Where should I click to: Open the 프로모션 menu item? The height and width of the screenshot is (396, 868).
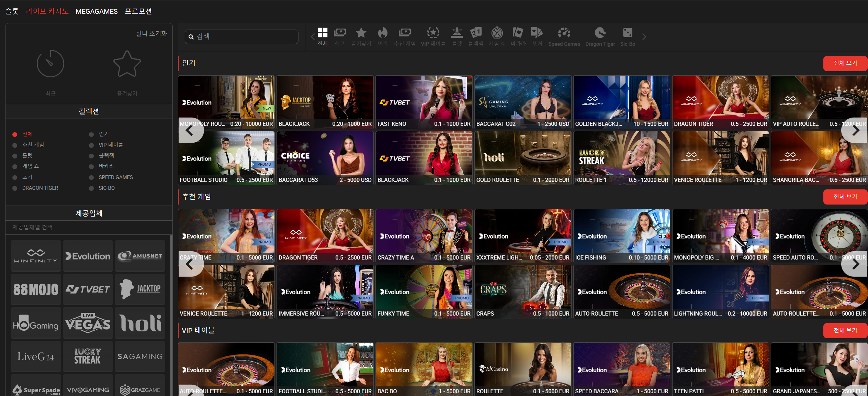click(138, 11)
